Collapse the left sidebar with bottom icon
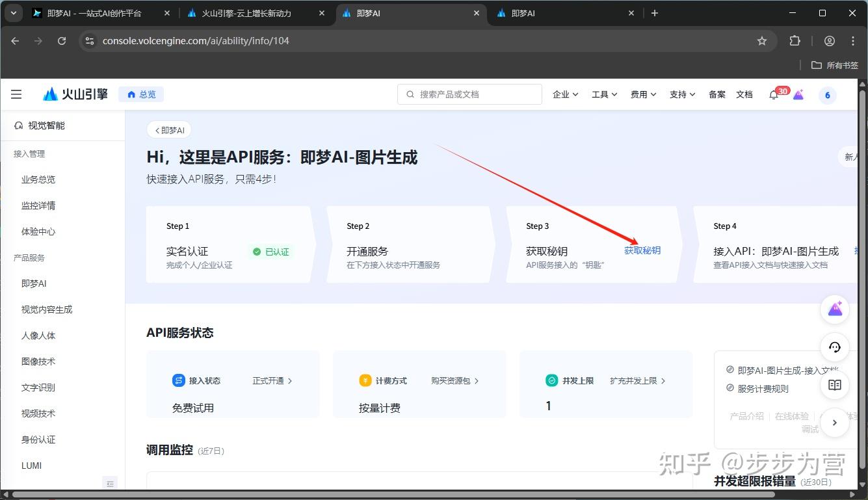This screenshot has width=868, height=500. click(x=111, y=483)
